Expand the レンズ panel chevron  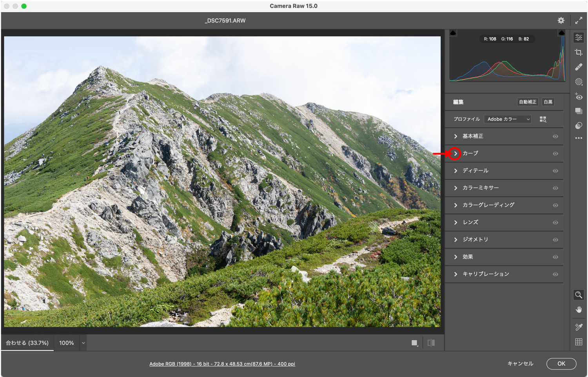coord(456,222)
